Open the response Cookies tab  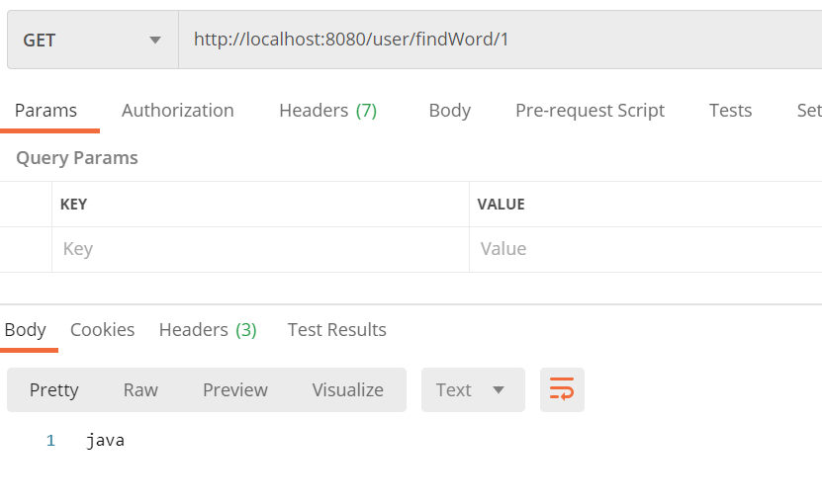coord(102,330)
